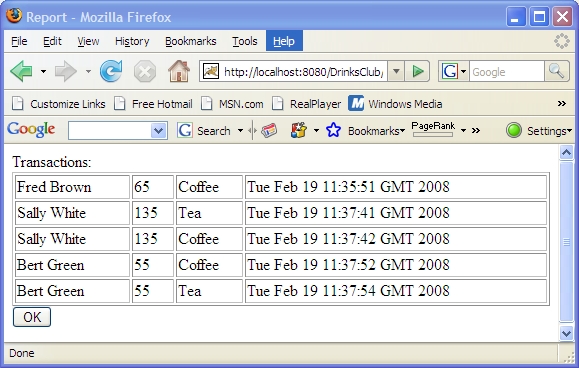Click the 'Fred Brown' table cell
The width and height of the screenshot is (579, 368).
[x=72, y=187]
